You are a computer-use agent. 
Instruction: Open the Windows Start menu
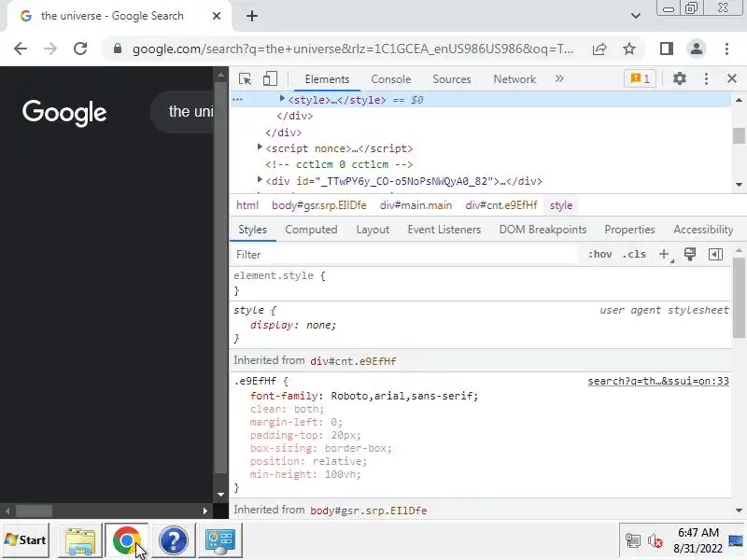click(26, 540)
